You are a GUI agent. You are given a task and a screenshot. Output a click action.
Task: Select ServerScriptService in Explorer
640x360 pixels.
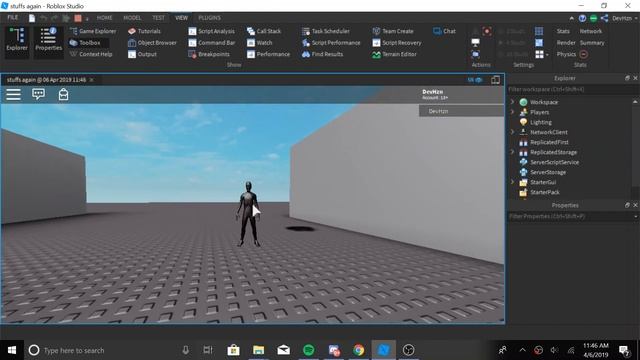tap(554, 162)
